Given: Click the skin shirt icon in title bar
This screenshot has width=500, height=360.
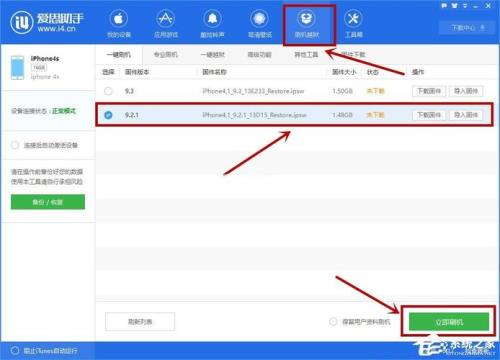Looking at the screenshot, I should point(455,6).
